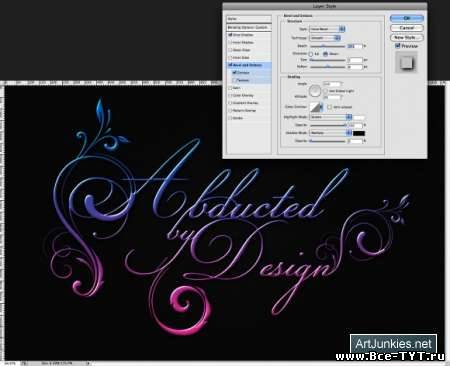Enable the Anti-aliased checkbox
This screenshot has height=366, width=450.
click(x=330, y=107)
